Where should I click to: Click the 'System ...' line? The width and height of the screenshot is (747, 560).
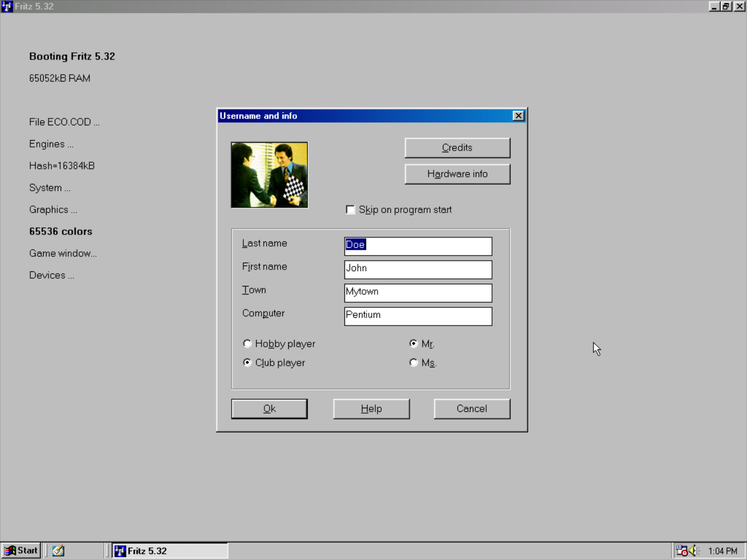click(50, 188)
